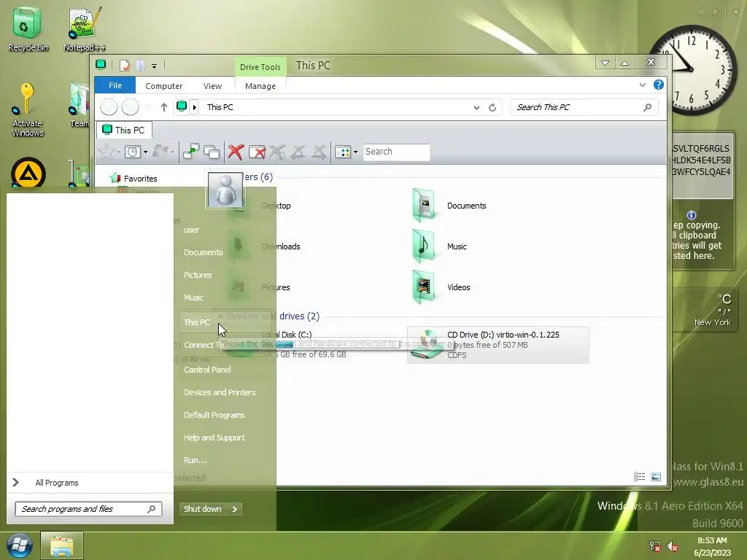Image resolution: width=747 pixels, height=560 pixels.
Task: Open the File ribbon tab
Action: (x=115, y=85)
